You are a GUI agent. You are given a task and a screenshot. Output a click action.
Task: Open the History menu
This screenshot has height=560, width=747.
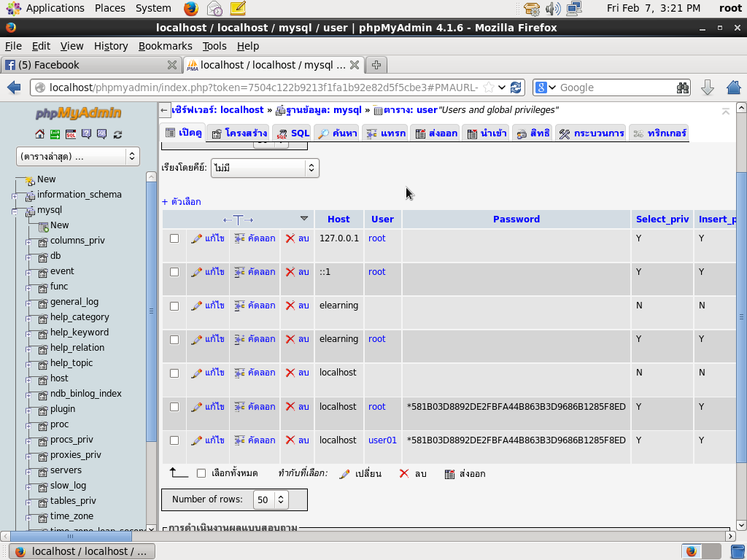pos(111,46)
